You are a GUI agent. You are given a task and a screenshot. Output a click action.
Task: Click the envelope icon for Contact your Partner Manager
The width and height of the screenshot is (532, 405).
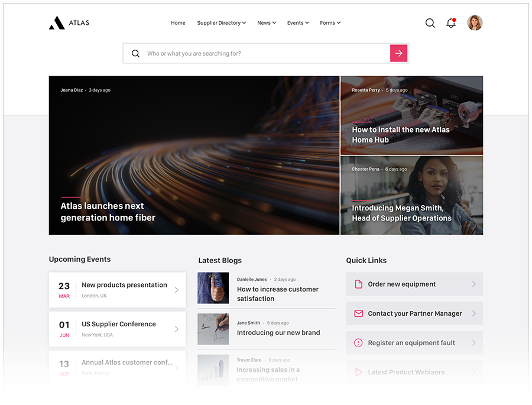359,313
